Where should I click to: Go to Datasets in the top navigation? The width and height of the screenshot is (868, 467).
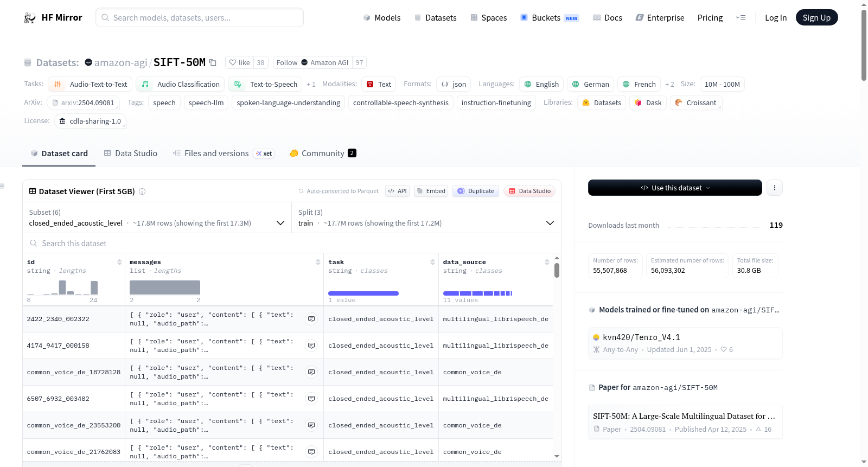[x=435, y=18]
